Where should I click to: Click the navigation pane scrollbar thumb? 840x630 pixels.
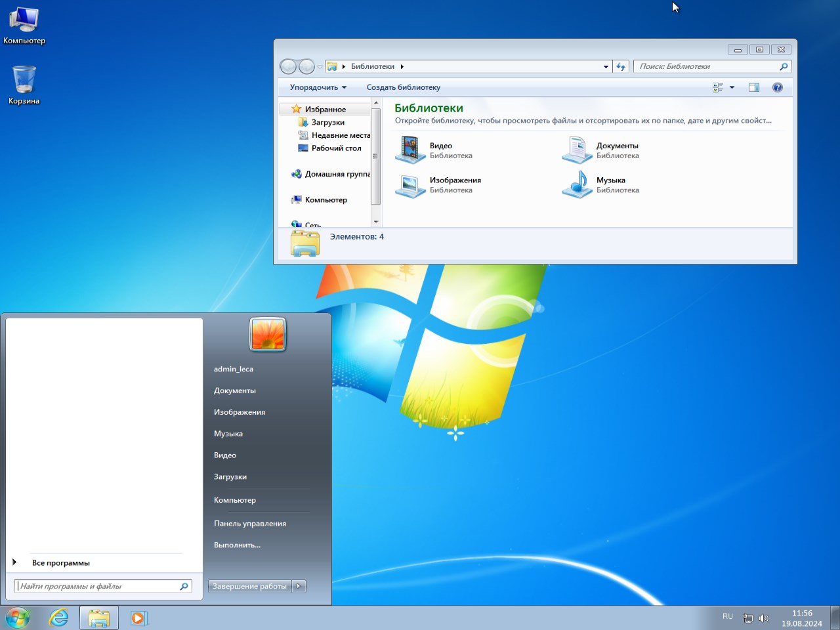tap(376, 156)
